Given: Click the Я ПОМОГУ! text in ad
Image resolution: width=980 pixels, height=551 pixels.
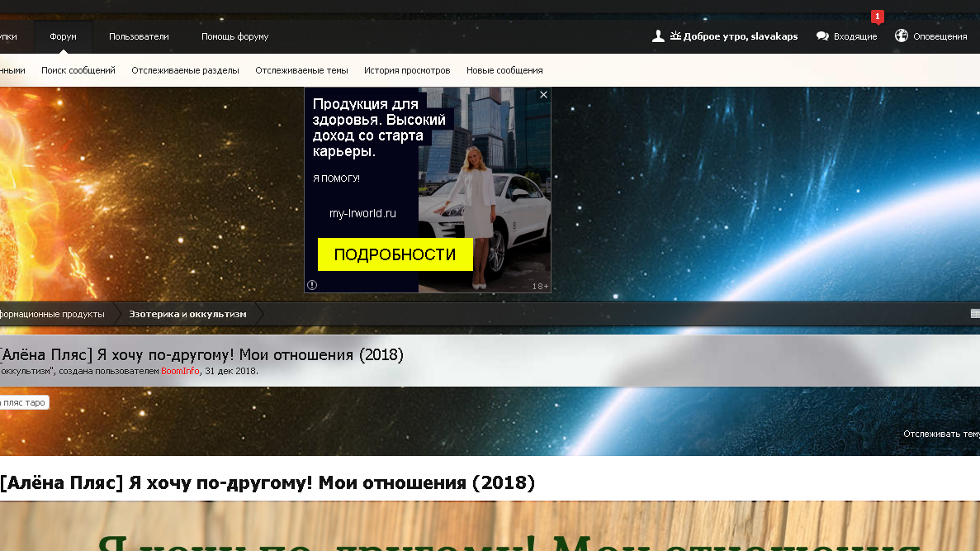Looking at the screenshot, I should coord(336,178).
